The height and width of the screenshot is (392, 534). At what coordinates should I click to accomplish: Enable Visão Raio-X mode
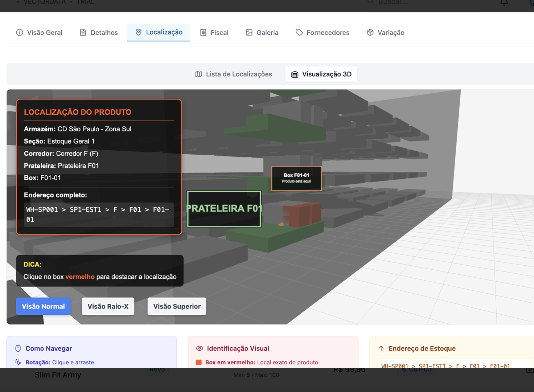point(108,306)
